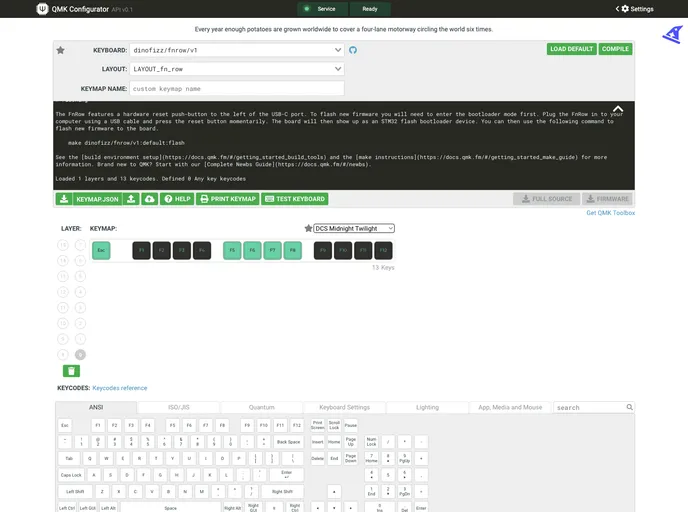Image resolution: width=688 pixels, height=512 pixels.
Task: Click the blue paper-plane corner icon
Action: pyautogui.click(x=673, y=35)
